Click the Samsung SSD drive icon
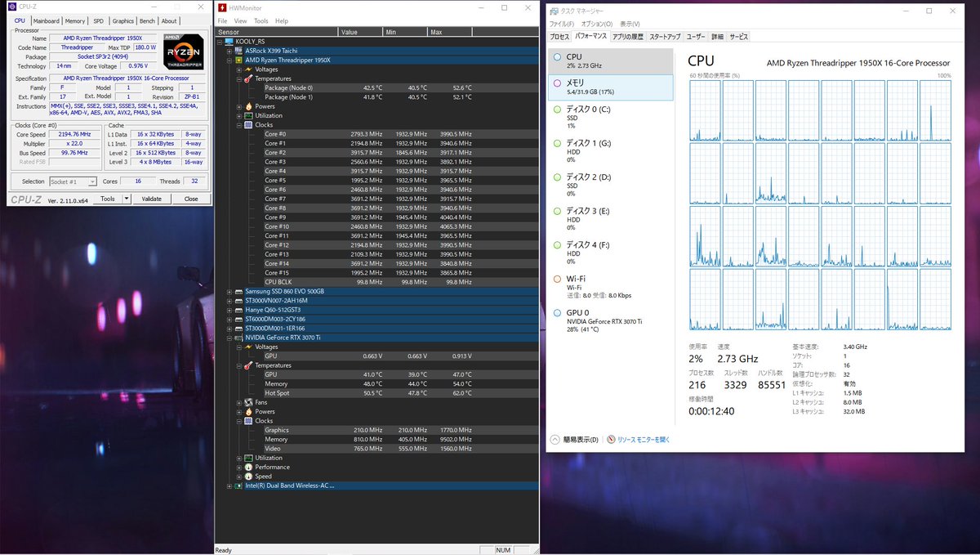Screen dimensions: 980x555 tap(238, 291)
